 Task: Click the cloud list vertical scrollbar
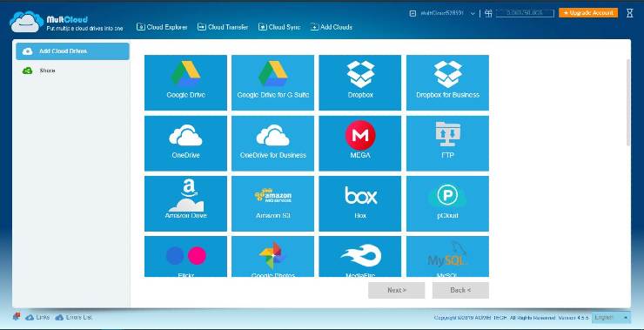628,103
